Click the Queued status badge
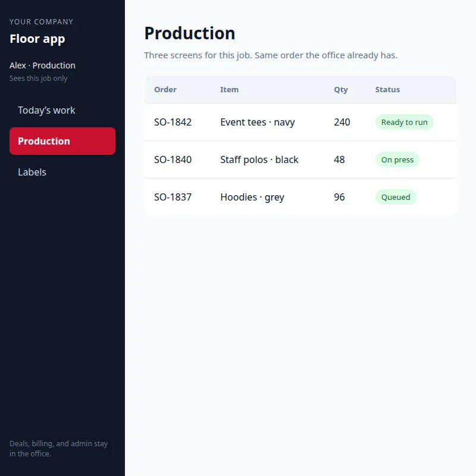 [x=396, y=197]
